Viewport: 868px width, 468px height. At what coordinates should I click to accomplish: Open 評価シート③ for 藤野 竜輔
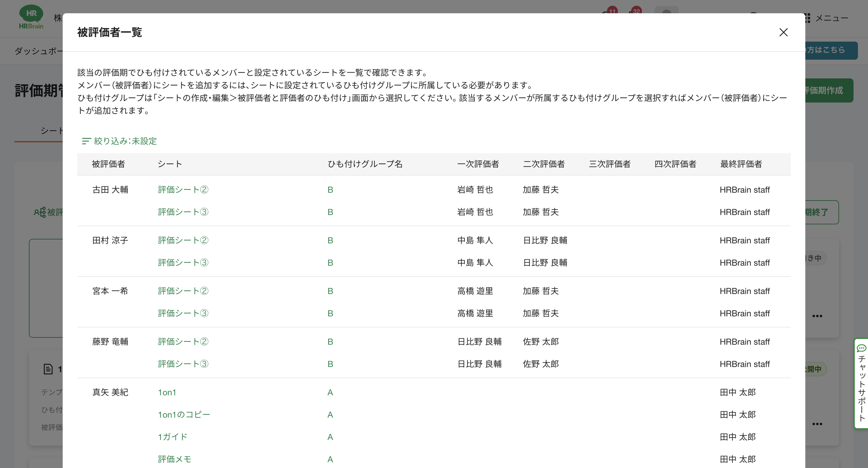tap(183, 364)
